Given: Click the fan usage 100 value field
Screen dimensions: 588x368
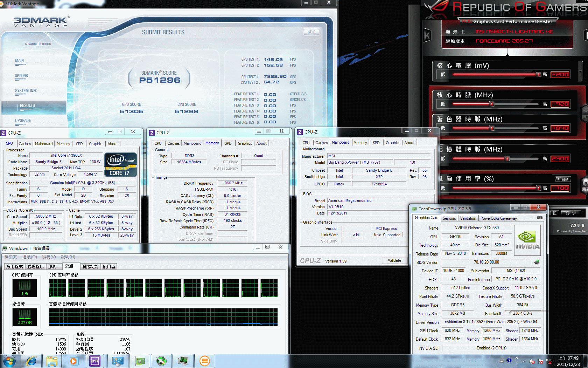Looking at the screenshot, I should 560,188.
